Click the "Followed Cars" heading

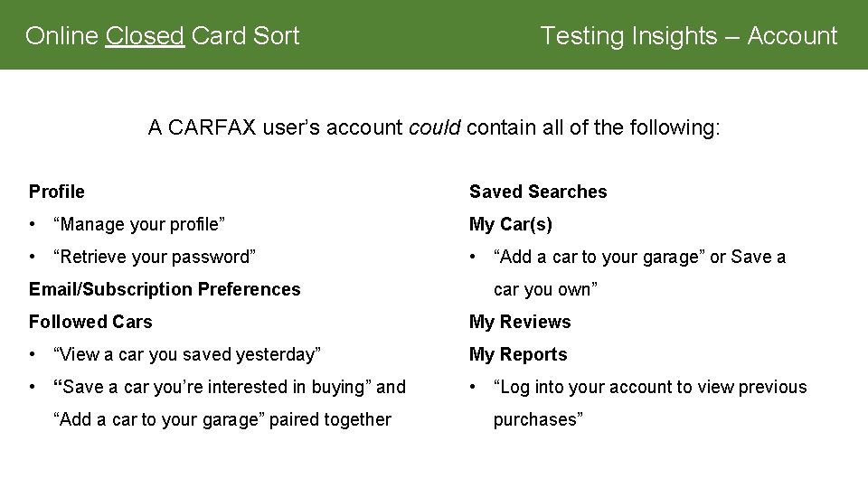90,322
